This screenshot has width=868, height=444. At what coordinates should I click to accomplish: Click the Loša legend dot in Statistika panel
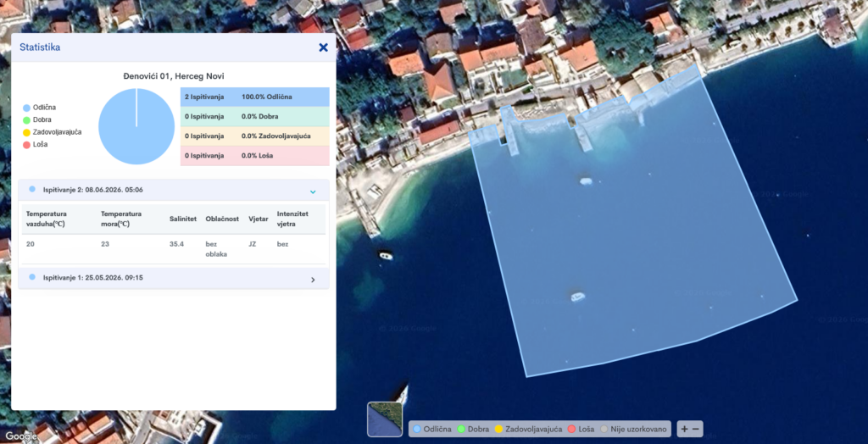tap(26, 145)
